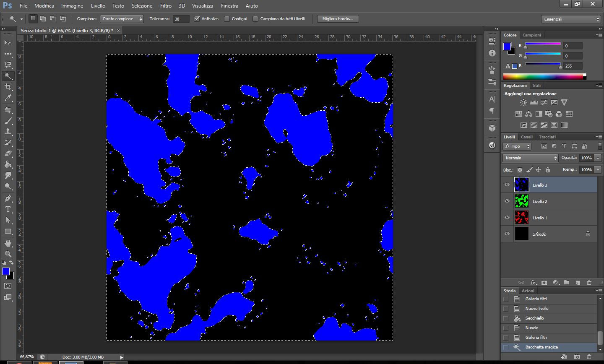Select Secchiello history state
This screenshot has width=604, height=364.
click(549, 318)
